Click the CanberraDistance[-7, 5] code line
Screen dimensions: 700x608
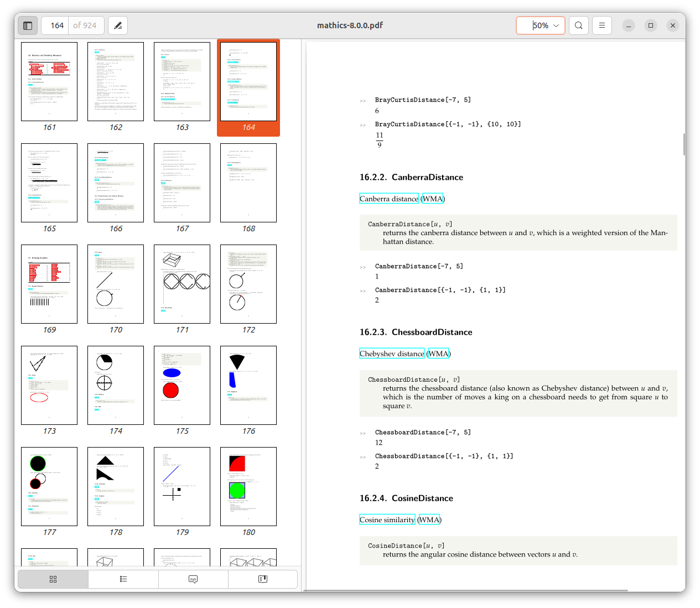click(419, 266)
